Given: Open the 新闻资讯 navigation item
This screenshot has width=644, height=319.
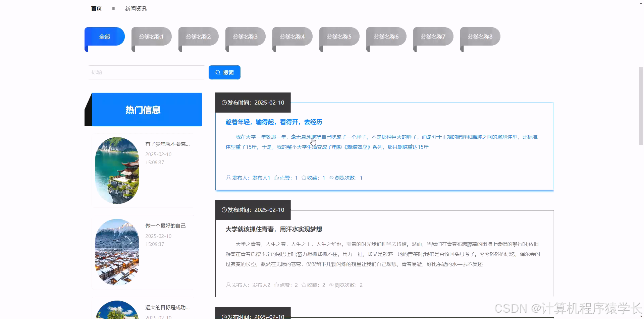Looking at the screenshot, I should pos(136,9).
